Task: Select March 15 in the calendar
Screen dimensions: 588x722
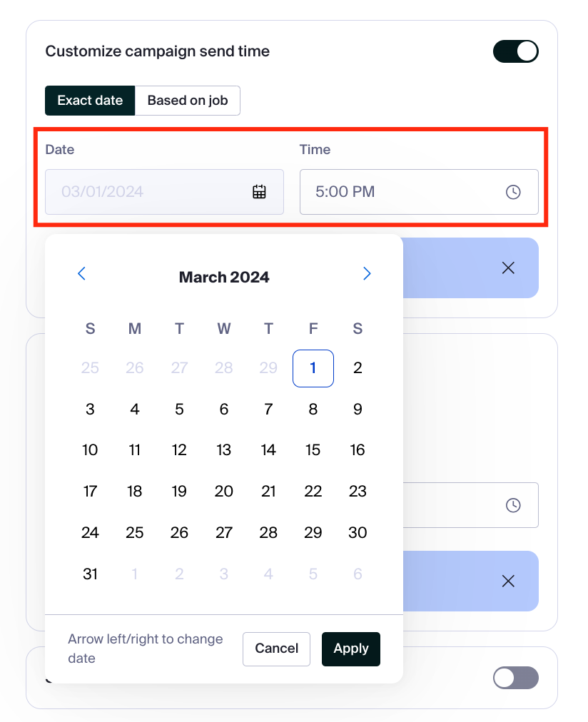Action: (313, 450)
